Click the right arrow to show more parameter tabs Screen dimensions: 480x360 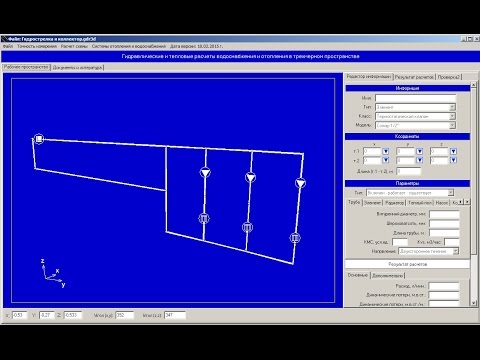pyautogui.click(x=467, y=202)
